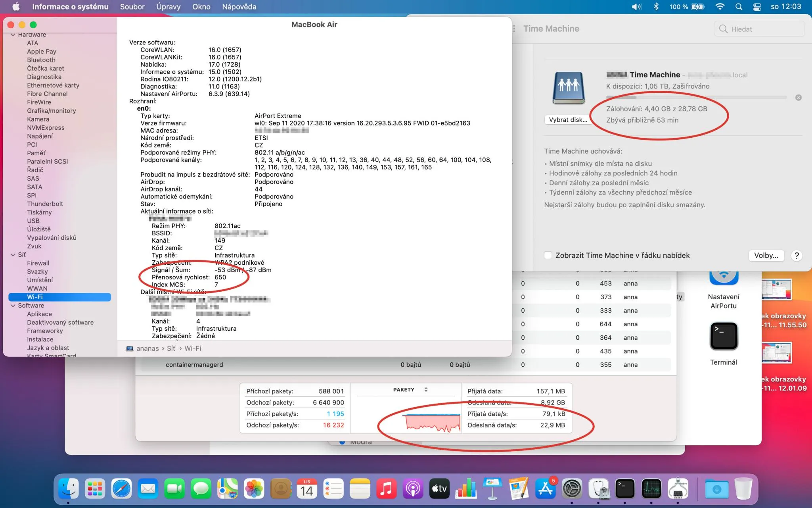
Task: Collapse the Software section in the sidebar
Action: click(x=13, y=306)
